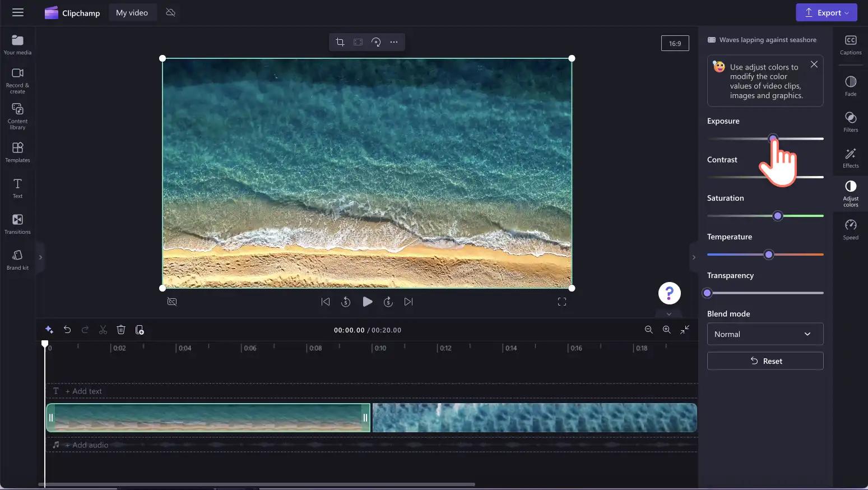Image resolution: width=868 pixels, height=490 pixels.
Task: Open the My video title tab
Action: coord(132,12)
